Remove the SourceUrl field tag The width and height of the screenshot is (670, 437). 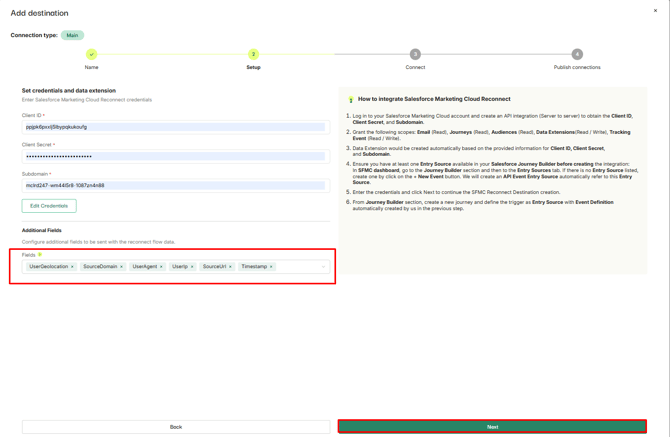(x=230, y=267)
